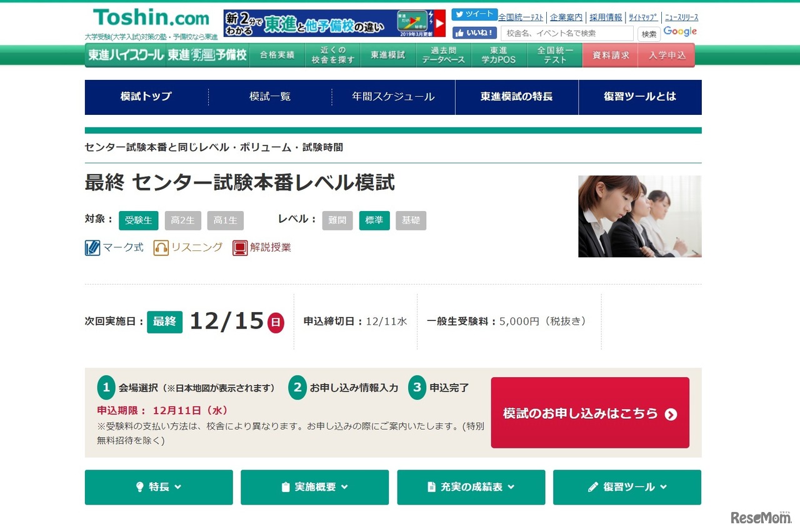The width and height of the screenshot is (800, 532).
Task: Select the 難関 level tag
Action: (337, 220)
